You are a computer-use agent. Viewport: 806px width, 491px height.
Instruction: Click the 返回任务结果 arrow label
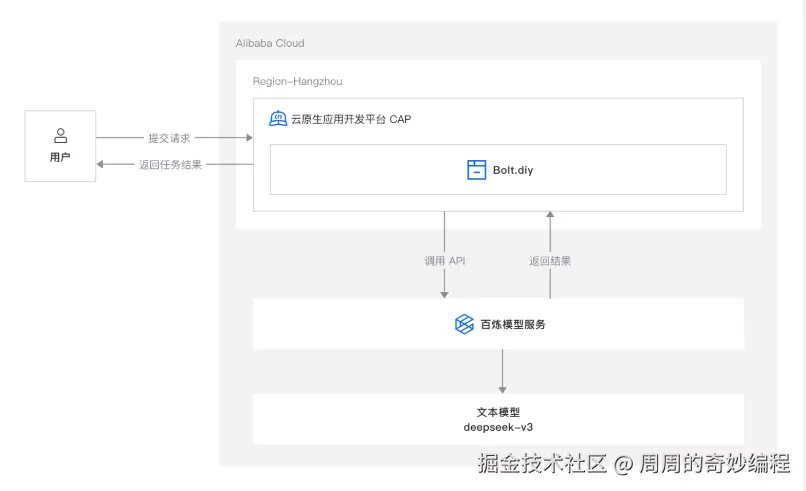click(170, 165)
